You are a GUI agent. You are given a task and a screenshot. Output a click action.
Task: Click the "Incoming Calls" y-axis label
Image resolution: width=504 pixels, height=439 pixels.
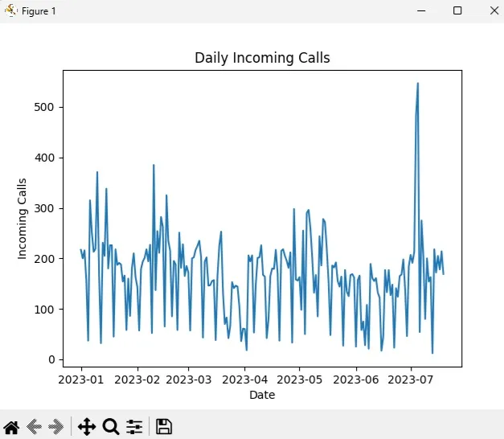click(23, 219)
